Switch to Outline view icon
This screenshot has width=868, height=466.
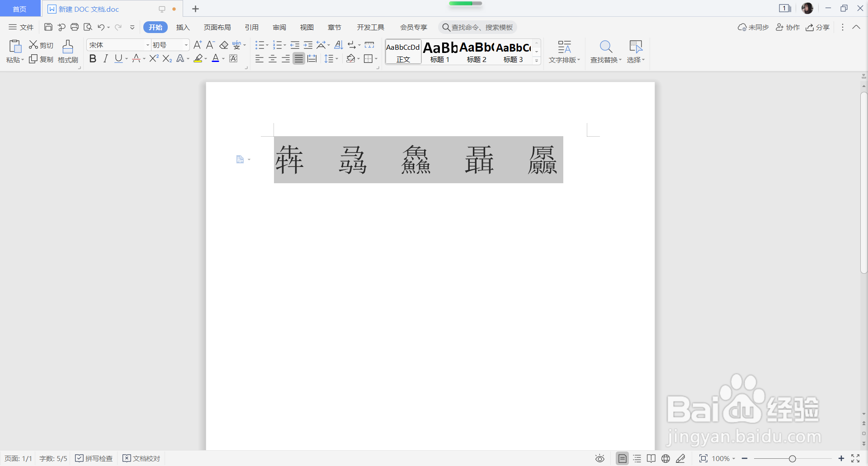point(637,458)
